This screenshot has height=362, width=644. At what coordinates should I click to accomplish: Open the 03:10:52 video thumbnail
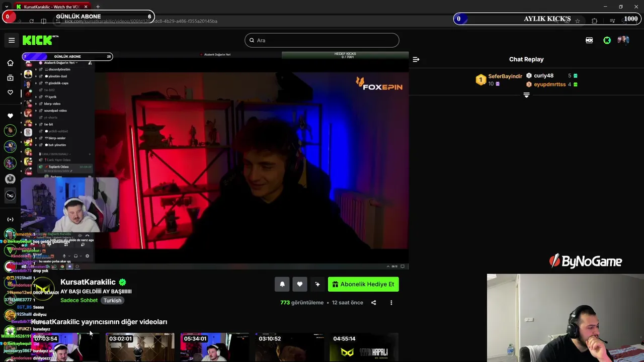(x=289, y=347)
